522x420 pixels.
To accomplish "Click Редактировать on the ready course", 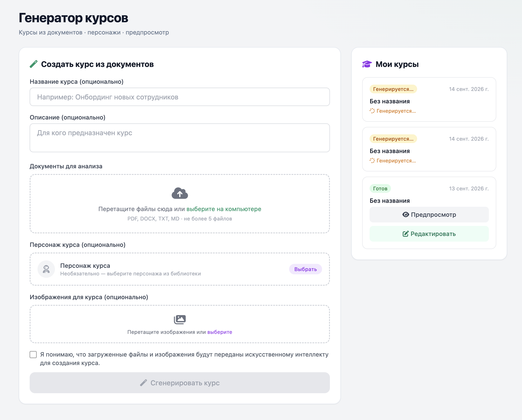I will click(x=429, y=234).
